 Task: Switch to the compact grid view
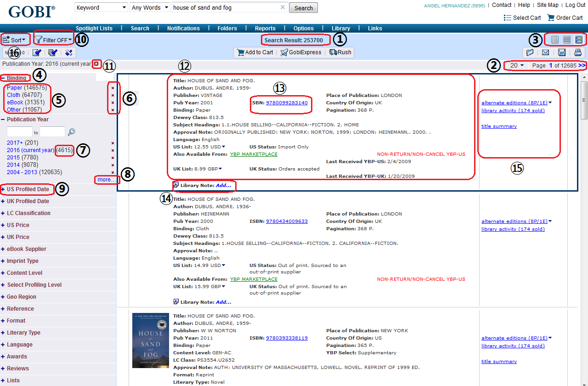point(555,40)
